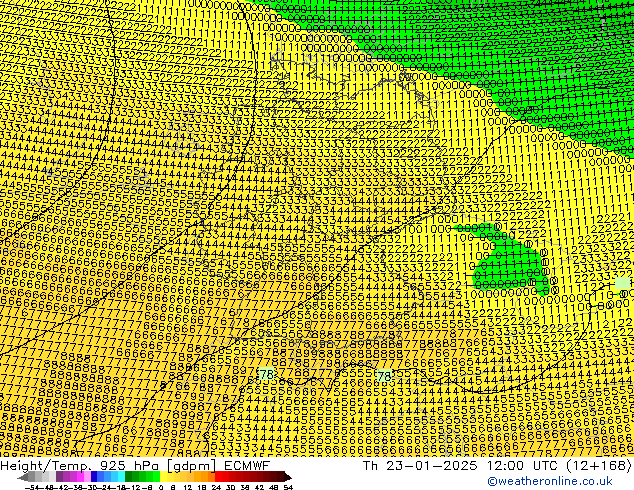Select the dark blue swatch near legend value -30
634x490 pixels.
(x=94, y=476)
